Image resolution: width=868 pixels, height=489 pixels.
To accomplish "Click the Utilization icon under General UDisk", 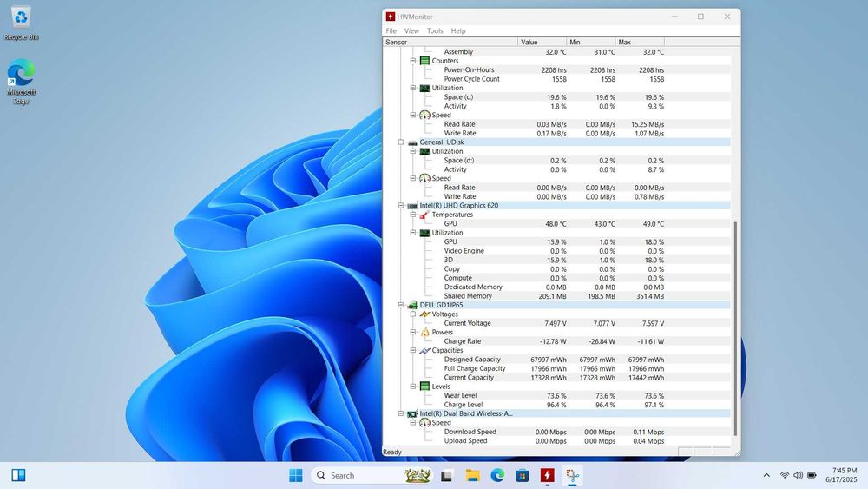I will pos(424,151).
